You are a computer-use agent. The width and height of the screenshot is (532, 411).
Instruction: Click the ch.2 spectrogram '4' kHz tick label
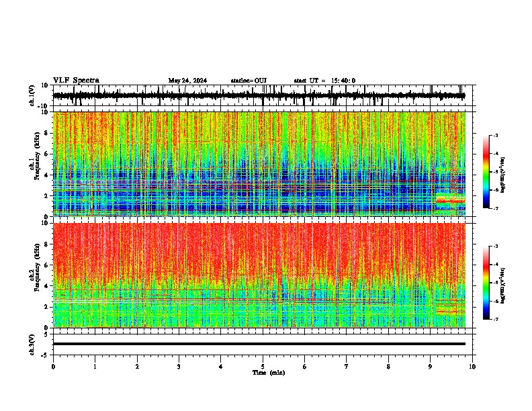(46, 286)
